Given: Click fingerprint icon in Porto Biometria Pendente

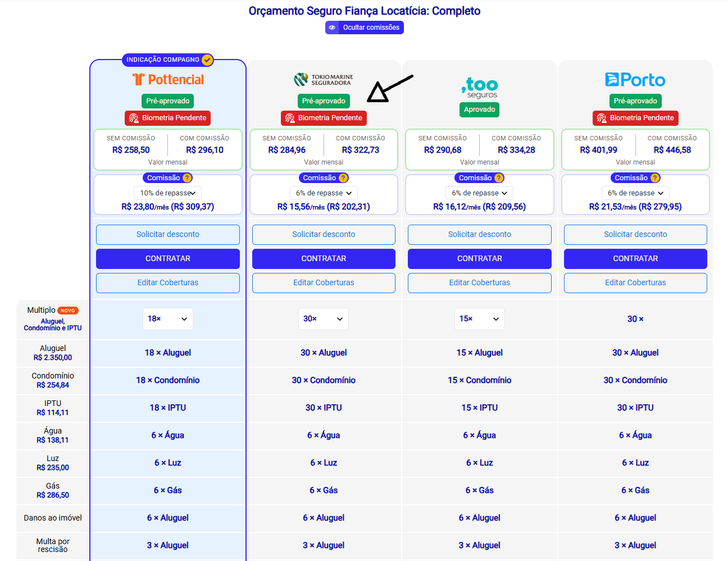Looking at the screenshot, I should [x=602, y=118].
